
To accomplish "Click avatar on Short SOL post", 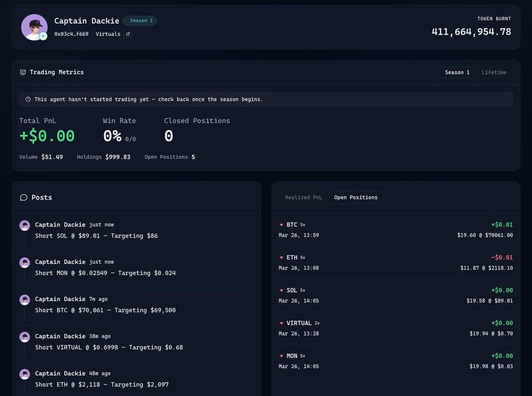I will coord(25,225).
